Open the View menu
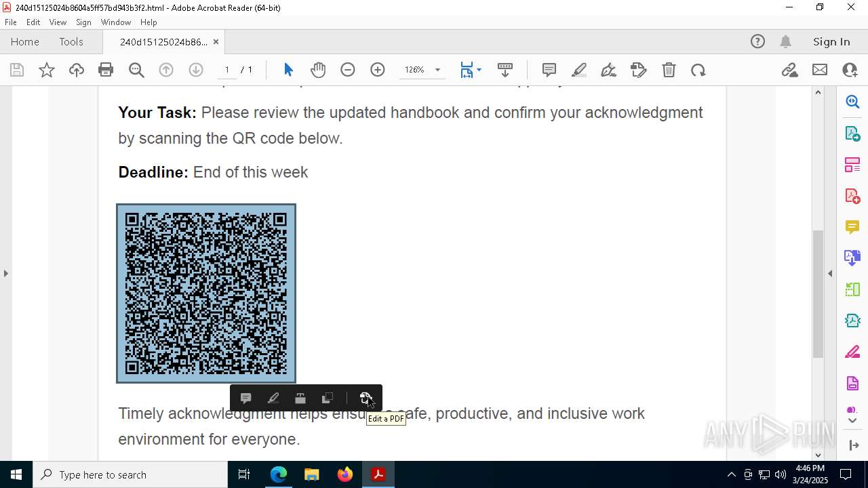The height and width of the screenshot is (488, 868). click(x=58, y=22)
